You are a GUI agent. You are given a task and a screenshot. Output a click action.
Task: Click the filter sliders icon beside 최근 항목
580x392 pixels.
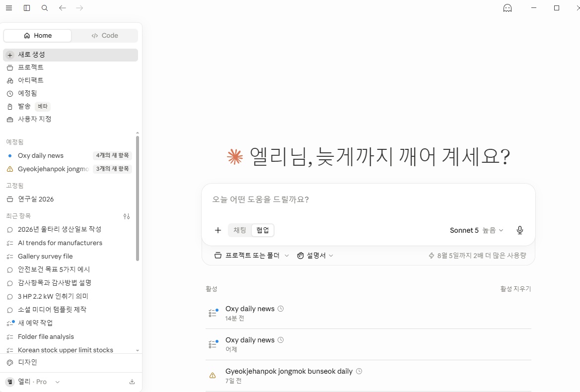click(x=127, y=216)
